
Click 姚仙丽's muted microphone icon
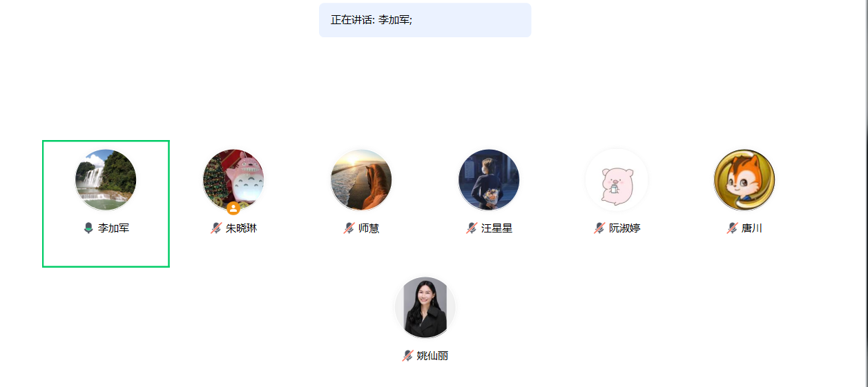click(407, 356)
